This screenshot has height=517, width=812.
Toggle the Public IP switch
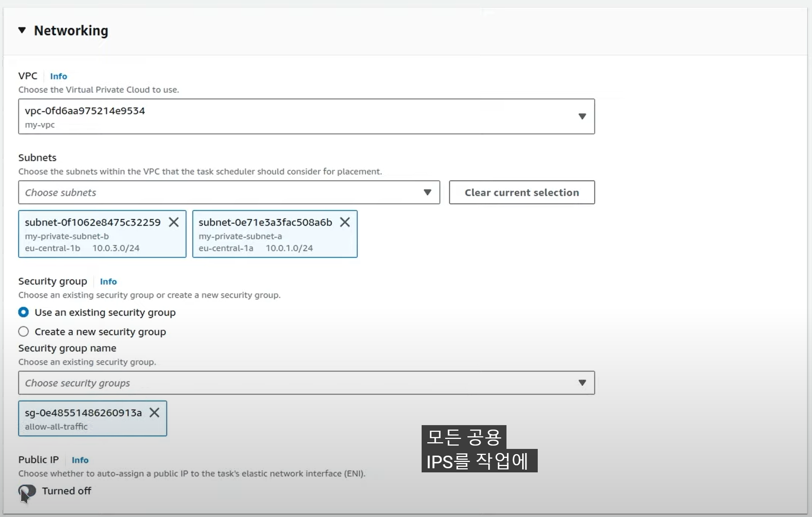click(x=28, y=491)
